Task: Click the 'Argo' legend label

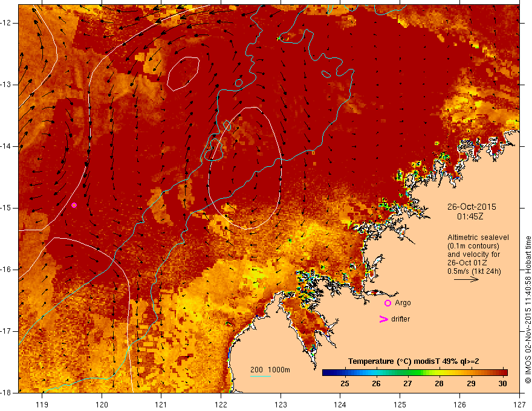Action: (x=403, y=303)
